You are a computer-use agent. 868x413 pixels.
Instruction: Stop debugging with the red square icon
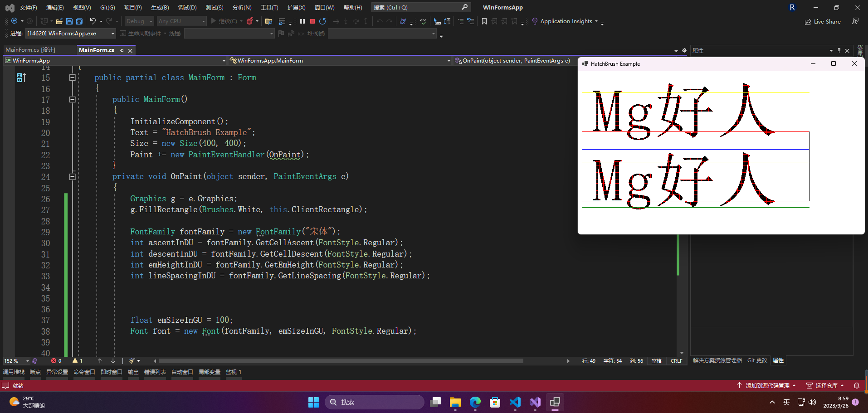coord(312,21)
